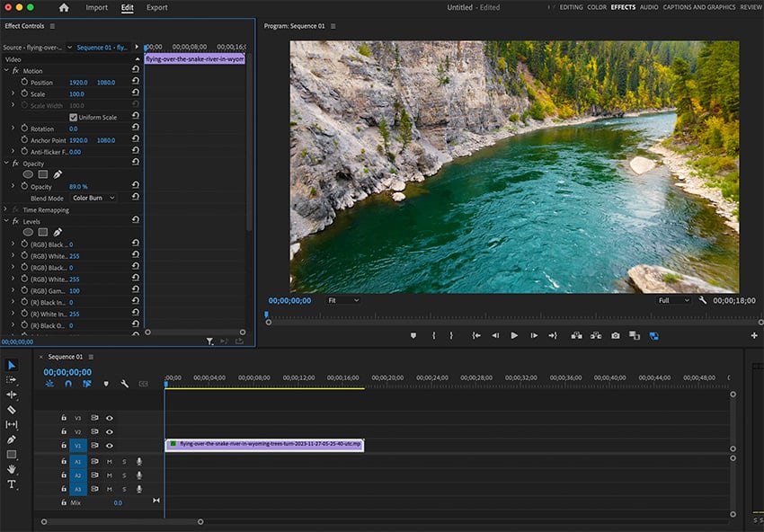Select the Selection arrow tool
Image resolution: width=764 pixels, height=532 pixels.
pyautogui.click(x=12, y=366)
